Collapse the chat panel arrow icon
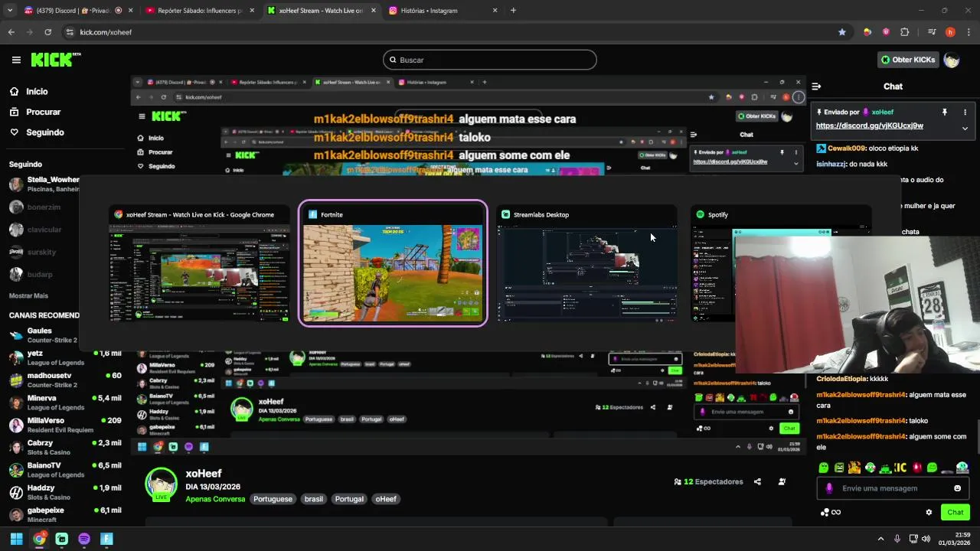This screenshot has height=551, width=980. 816,86
